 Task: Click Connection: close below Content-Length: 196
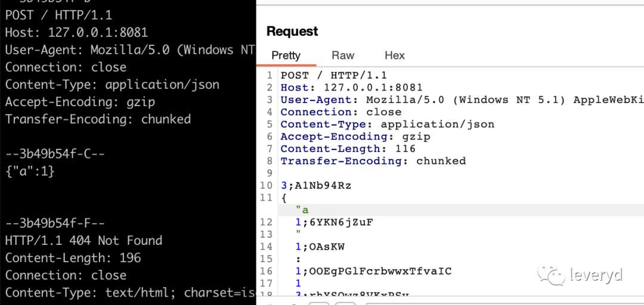click(x=66, y=275)
